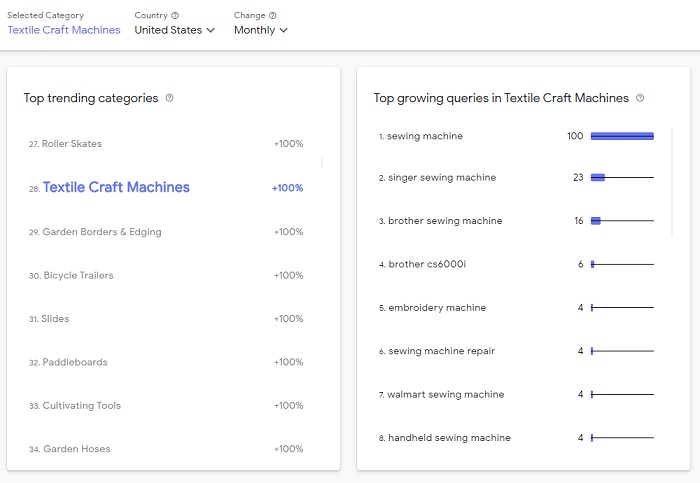Open the Monthly change dropdown

(261, 30)
